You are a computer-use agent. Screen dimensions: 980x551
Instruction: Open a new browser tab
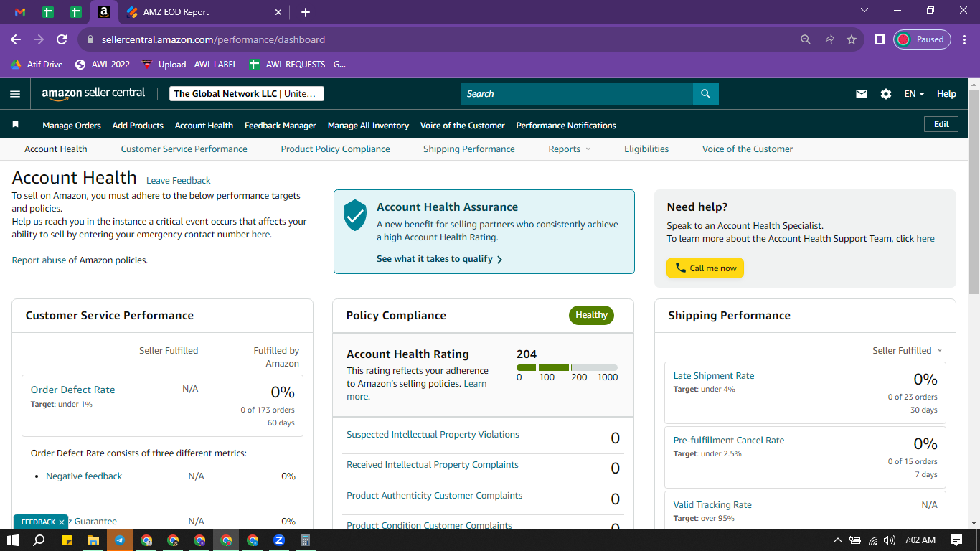point(306,12)
